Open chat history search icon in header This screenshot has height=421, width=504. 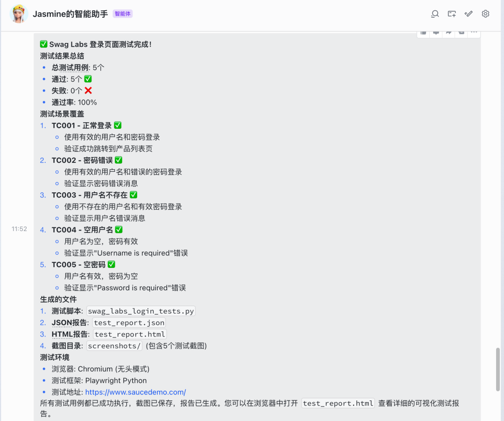pyautogui.click(x=435, y=14)
